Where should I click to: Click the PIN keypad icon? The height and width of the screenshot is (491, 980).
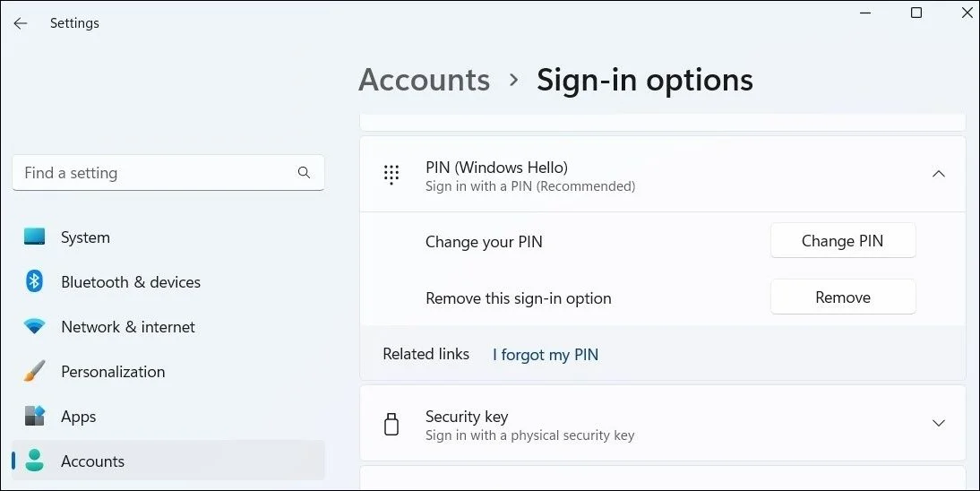[391, 175]
